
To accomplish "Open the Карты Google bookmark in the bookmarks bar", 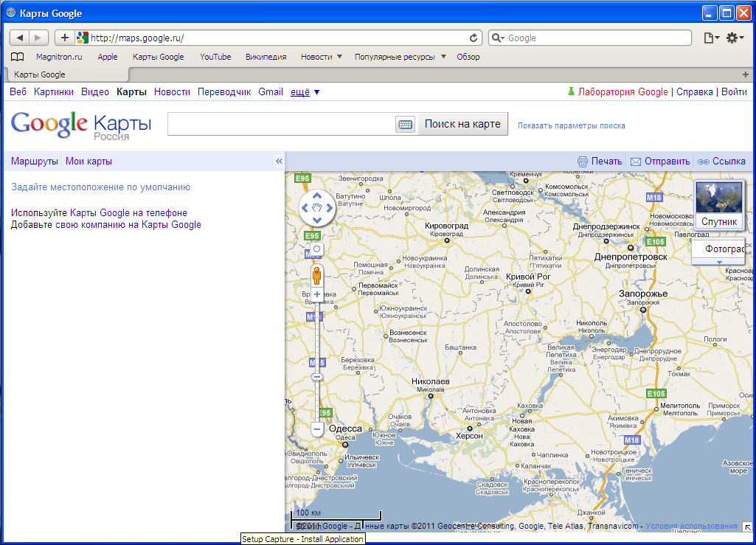I will coord(158,57).
